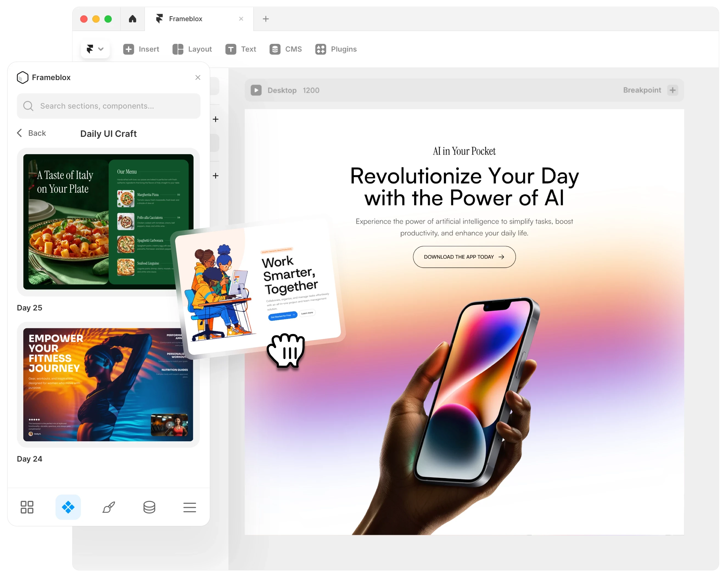Add a new Breakpoint with plus button
Image resolution: width=723 pixels, height=588 pixels.
672,90
